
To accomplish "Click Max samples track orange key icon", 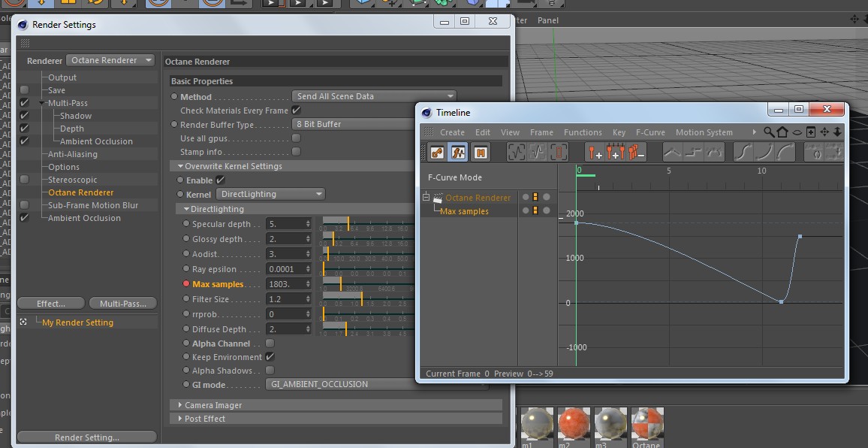I will pyautogui.click(x=535, y=210).
